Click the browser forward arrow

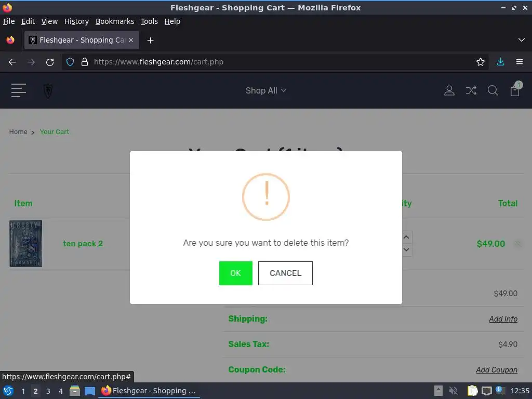point(31,62)
